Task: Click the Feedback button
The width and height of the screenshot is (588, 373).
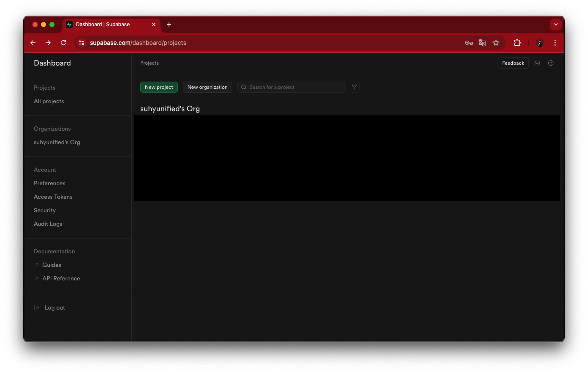Action: coord(513,63)
